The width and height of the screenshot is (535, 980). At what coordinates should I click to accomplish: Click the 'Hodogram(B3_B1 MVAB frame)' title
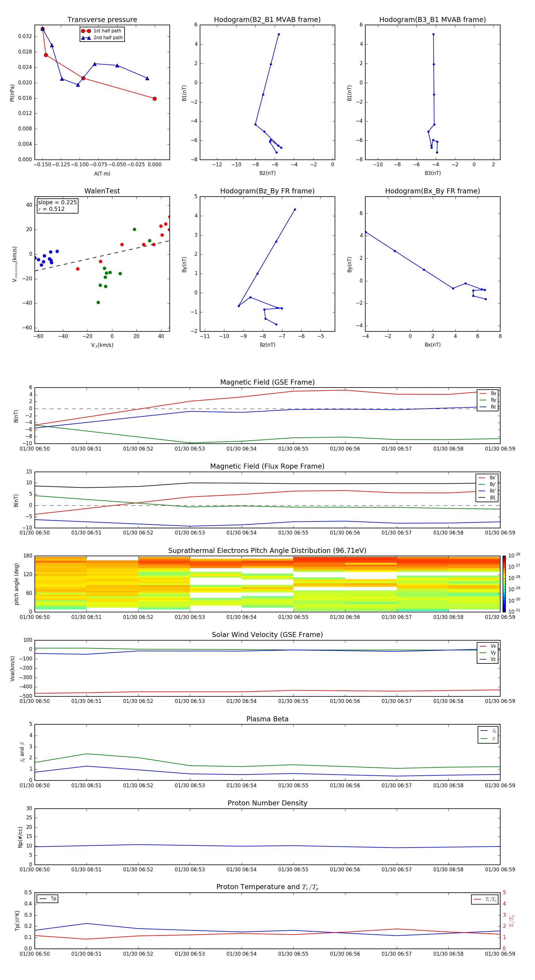(432, 20)
